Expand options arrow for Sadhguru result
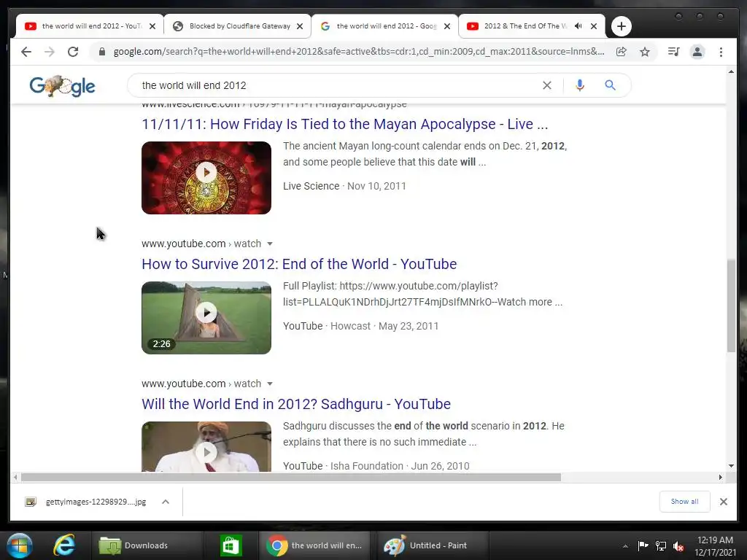Screen dimensions: 747x560 pyautogui.click(x=270, y=384)
